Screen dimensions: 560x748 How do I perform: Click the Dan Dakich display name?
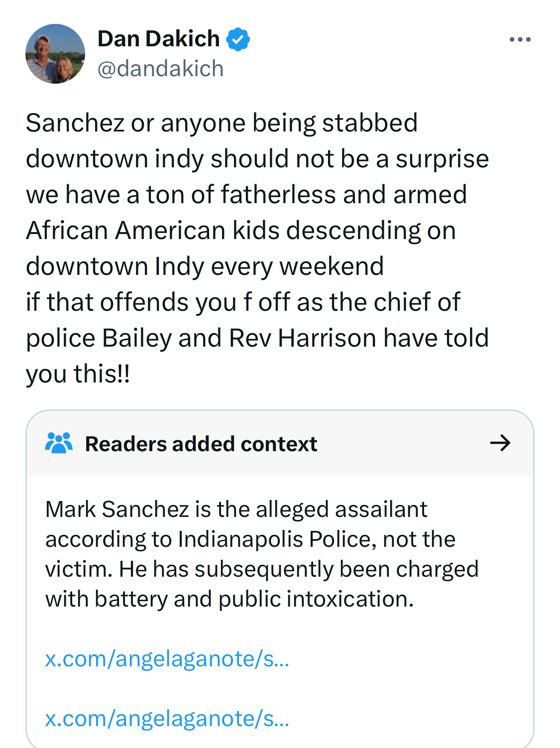click(x=158, y=39)
